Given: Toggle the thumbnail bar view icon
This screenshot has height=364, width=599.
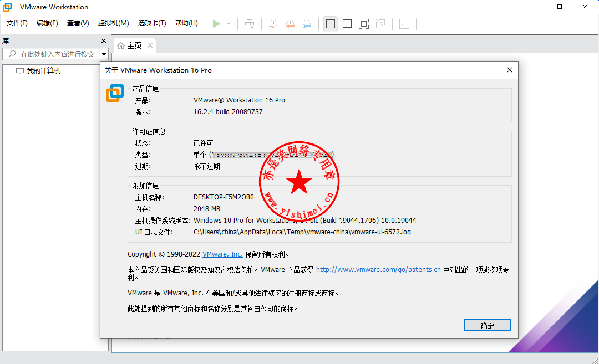Looking at the screenshot, I should (347, 24).
